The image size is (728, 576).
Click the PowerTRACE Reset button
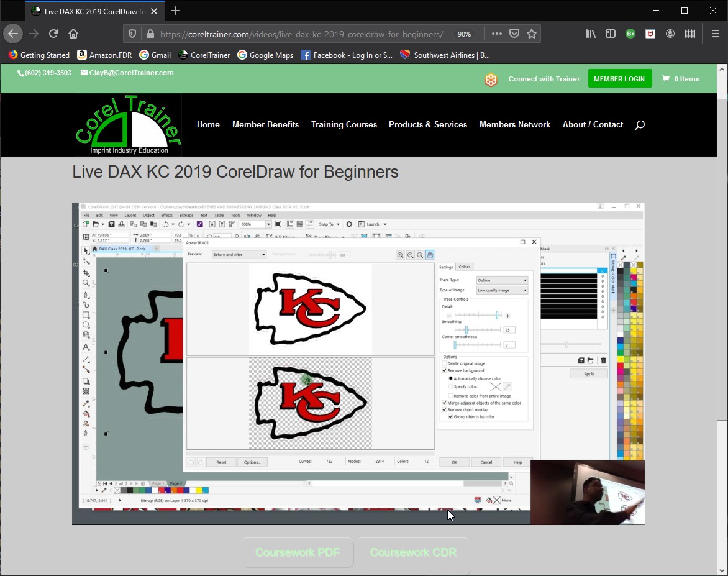(222, 462)
